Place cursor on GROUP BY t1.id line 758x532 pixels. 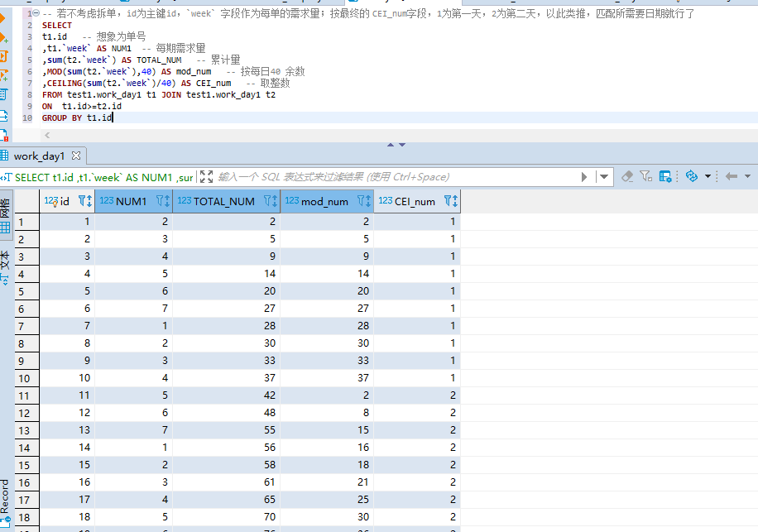77,117
